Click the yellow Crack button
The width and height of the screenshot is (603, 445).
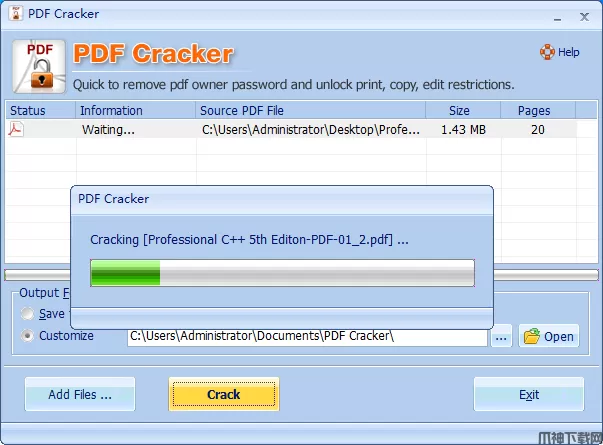pyautogui.click(x=224, y=394)
